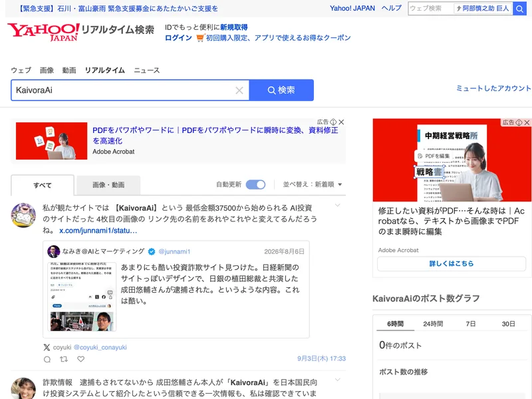Click the shopping cart coupon icon
Image resolution: width=532 pixels, height=399 pixels.
click(x=200, y=38)
